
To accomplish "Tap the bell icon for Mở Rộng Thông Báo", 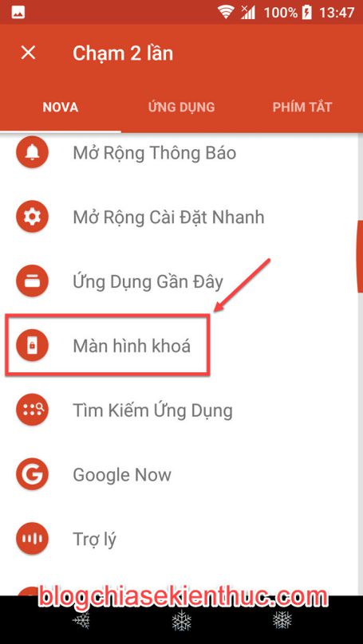I will (32, 153).
